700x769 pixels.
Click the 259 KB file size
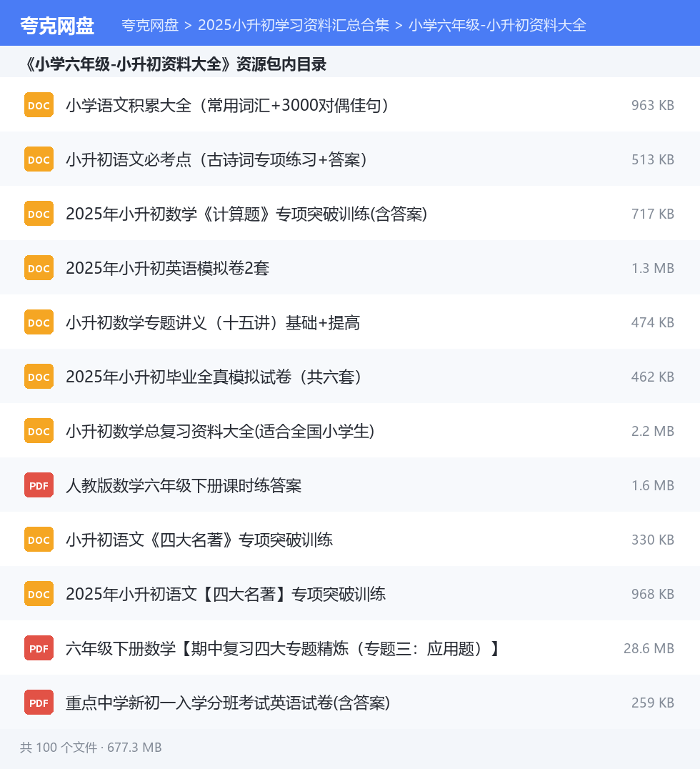[x=652, y=703]
